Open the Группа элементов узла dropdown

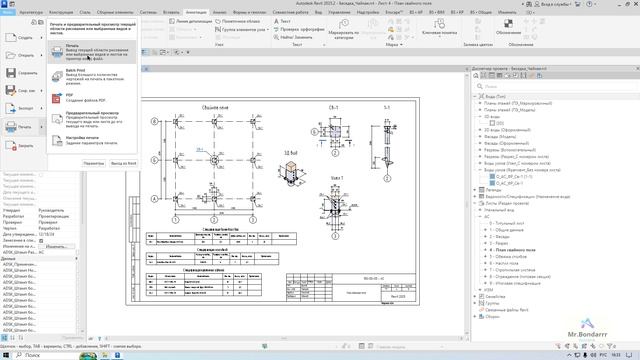(x=242, y=29)
